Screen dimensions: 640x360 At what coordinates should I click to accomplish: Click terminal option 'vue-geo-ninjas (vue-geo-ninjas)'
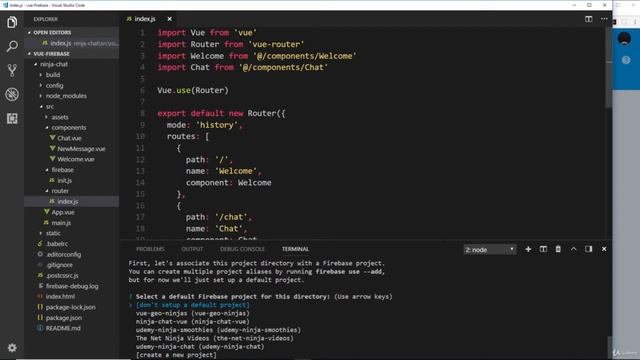tap(193, 313)
